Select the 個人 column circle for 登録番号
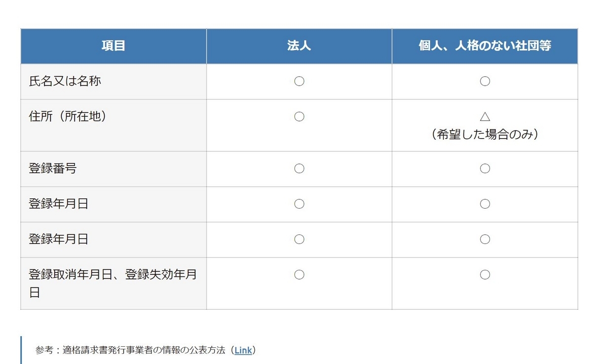Viewport: 608px width, 364px height. pos(484,169)
